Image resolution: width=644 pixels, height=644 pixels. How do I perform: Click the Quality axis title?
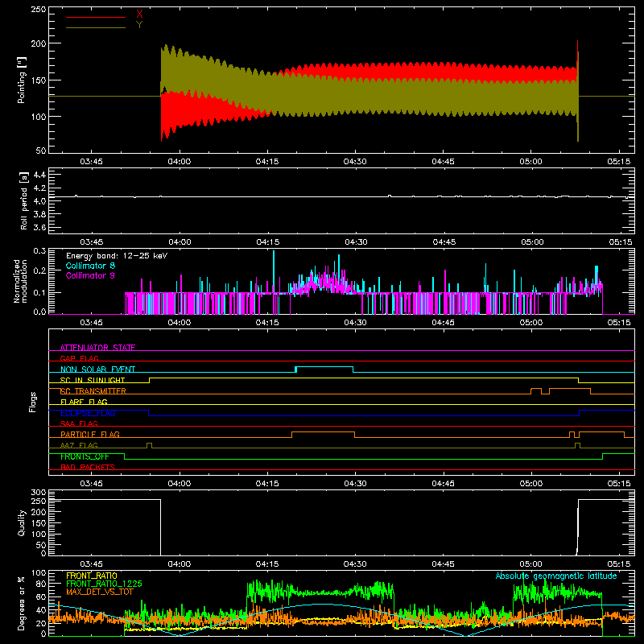pyautogui.click(x=22, y=522)
